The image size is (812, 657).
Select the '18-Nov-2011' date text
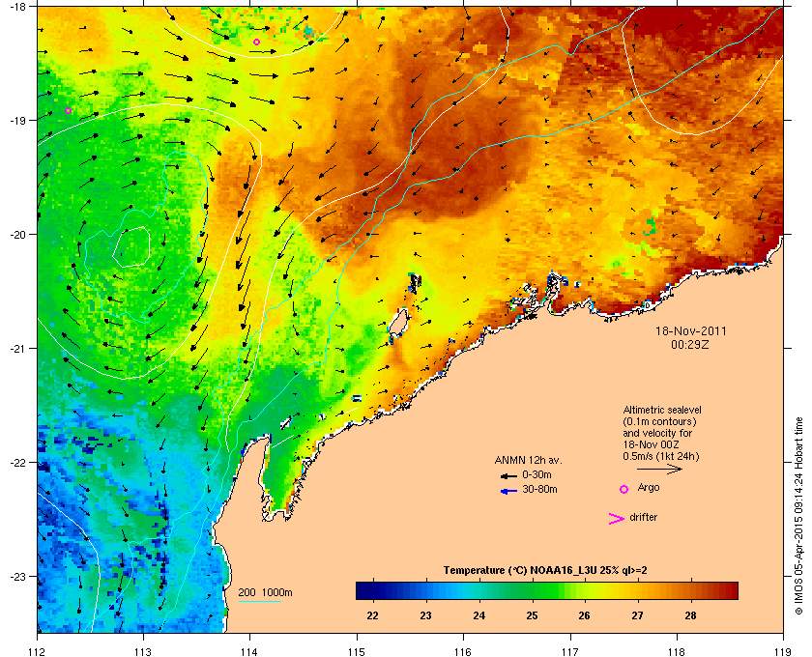[x=690, y=330]
